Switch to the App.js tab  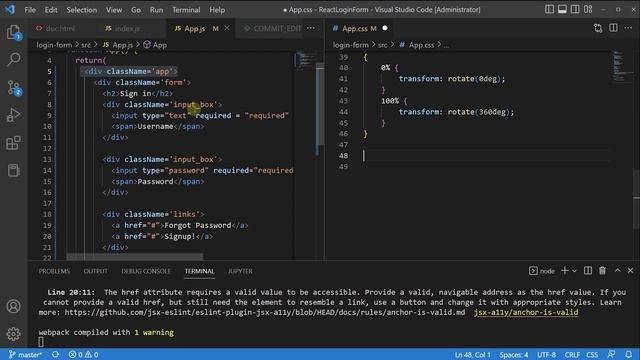[x=195, y=28]
